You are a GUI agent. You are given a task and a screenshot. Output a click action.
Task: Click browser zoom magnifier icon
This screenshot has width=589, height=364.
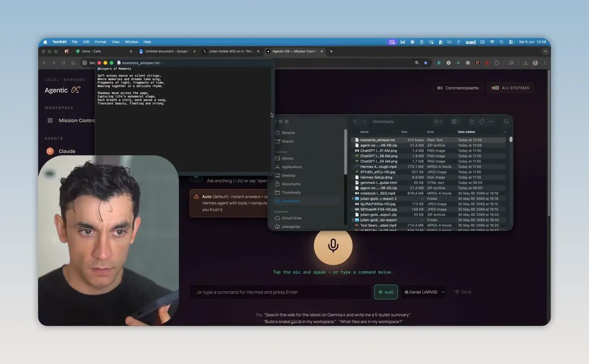417,63
